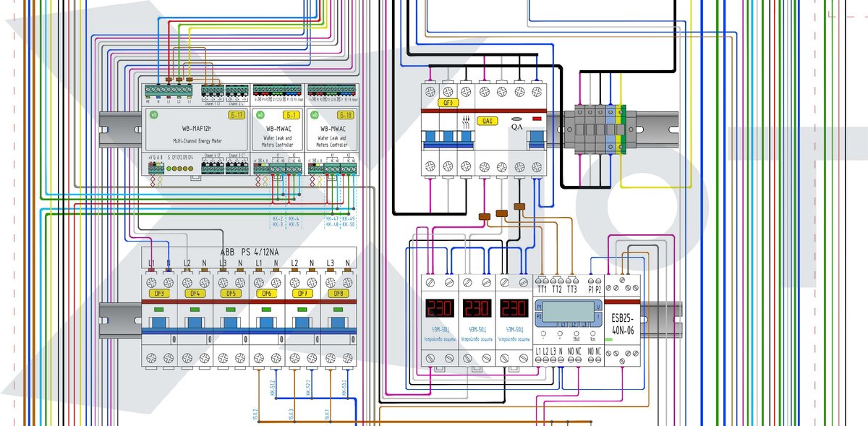The width and height of the screenshot is (868, 426).
Task: Click the yellow DF6 breaker tag
Action: pyautogui.click(x=267, y=294)
